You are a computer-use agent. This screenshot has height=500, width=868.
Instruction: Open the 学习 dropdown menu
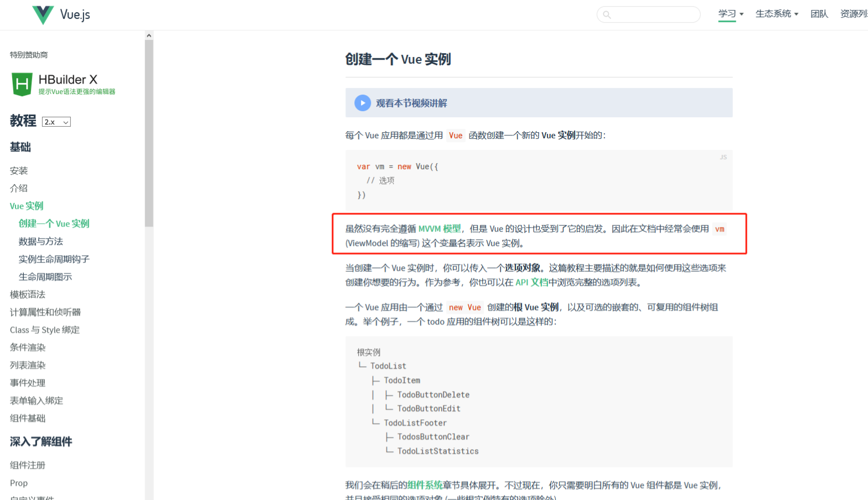pos(731,14)
